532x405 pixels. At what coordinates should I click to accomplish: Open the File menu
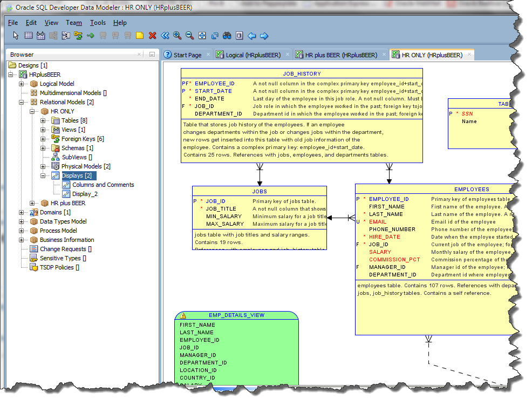13,22
